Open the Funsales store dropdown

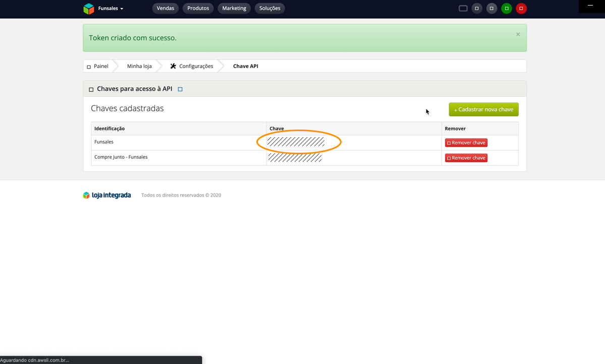click(x=111, y=9)
